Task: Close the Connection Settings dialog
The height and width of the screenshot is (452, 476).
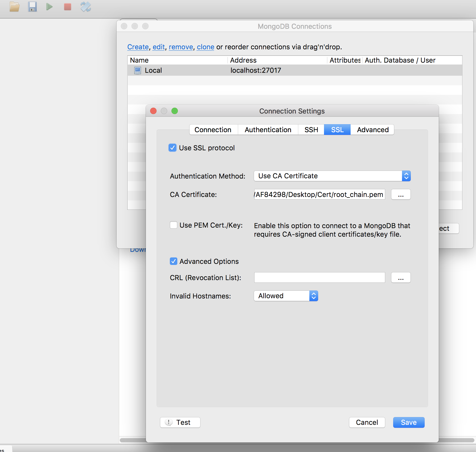Action: 153,111
